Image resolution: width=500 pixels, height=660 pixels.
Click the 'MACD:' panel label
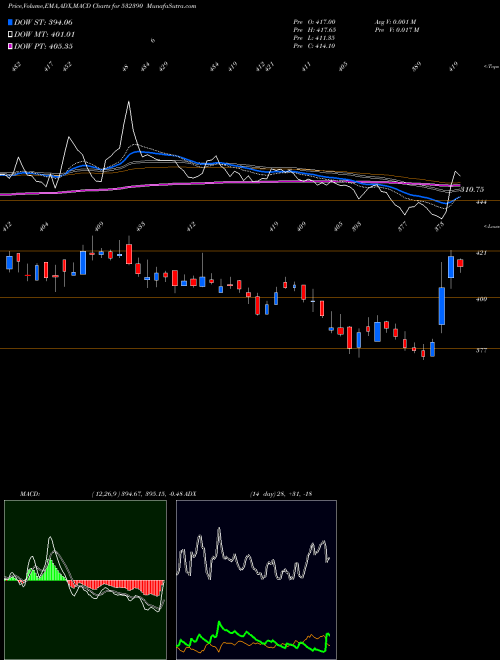click(30, 494)
